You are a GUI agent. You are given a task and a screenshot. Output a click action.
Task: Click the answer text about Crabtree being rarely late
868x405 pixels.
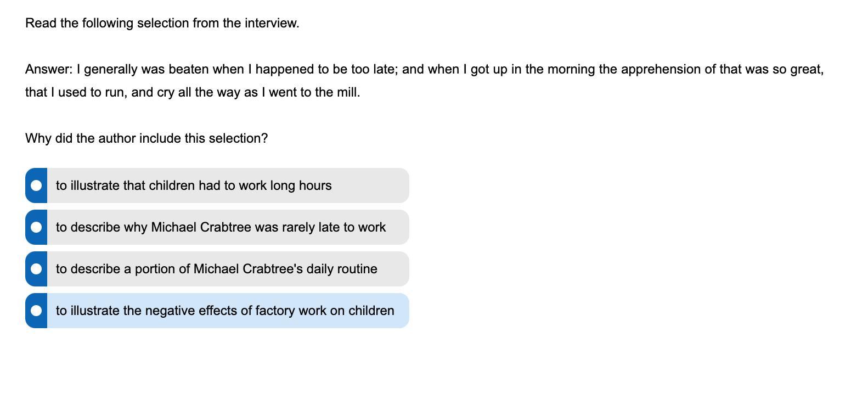click(x=221, y=227)
